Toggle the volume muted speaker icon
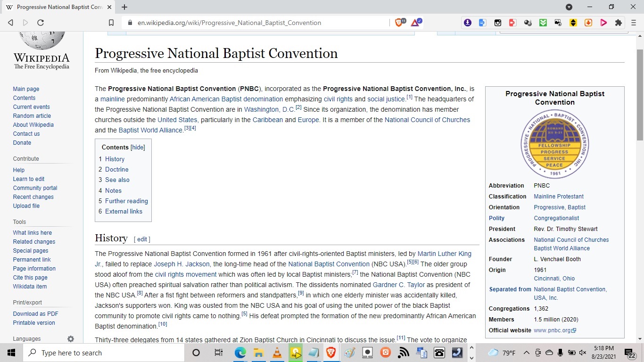 point(583,353)
